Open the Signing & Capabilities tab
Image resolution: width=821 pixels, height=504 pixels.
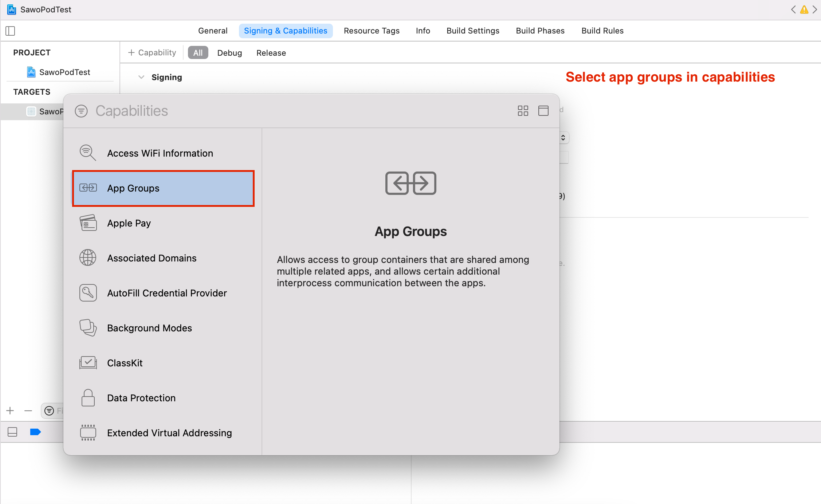(x=286, y=31)
